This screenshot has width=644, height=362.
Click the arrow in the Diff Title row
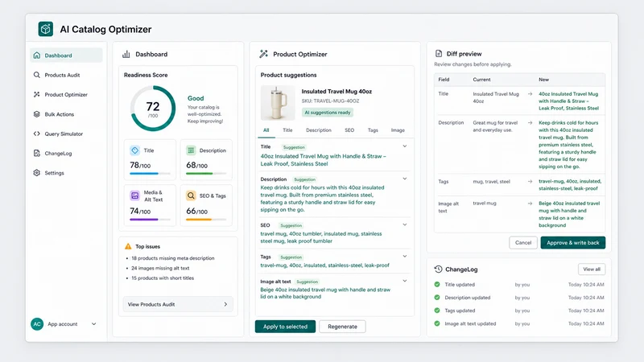(530, 94)
